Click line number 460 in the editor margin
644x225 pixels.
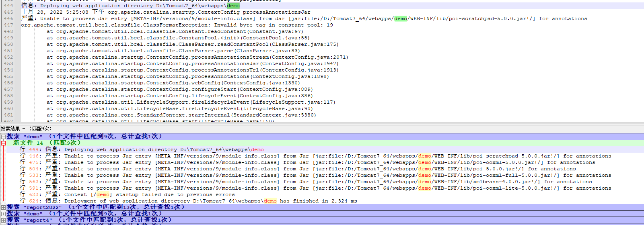coord(8,108)
